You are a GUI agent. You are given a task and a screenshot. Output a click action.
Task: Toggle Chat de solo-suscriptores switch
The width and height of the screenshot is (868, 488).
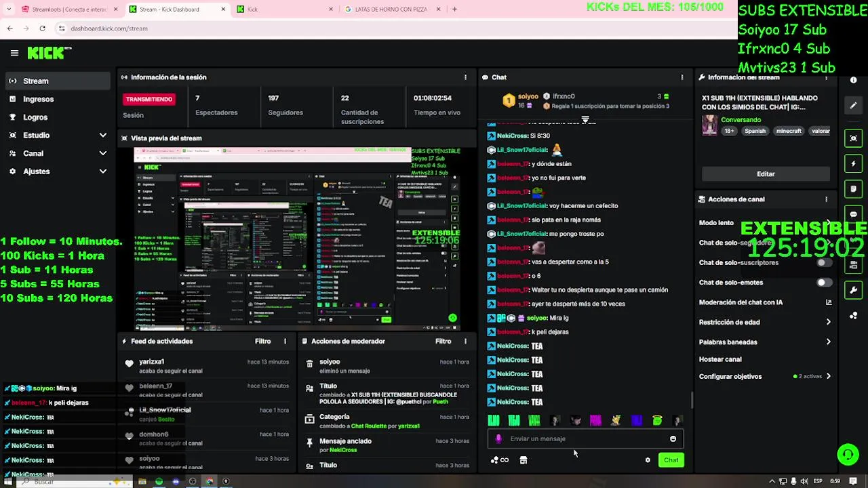(x=823, y=262)
